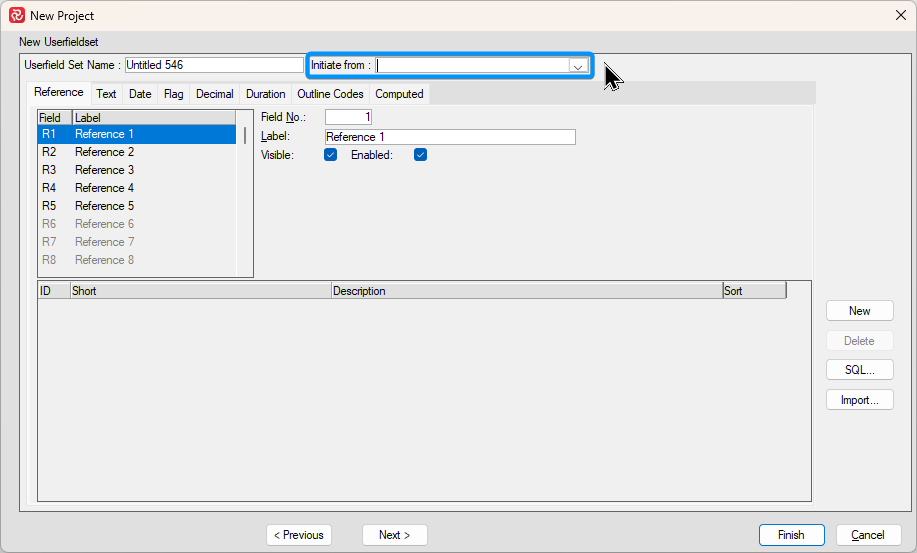Close the New Project dialog window
Image resolution: width=917 pixels, height=553 pixels.
pyautogui.click(x=900, y=16)
